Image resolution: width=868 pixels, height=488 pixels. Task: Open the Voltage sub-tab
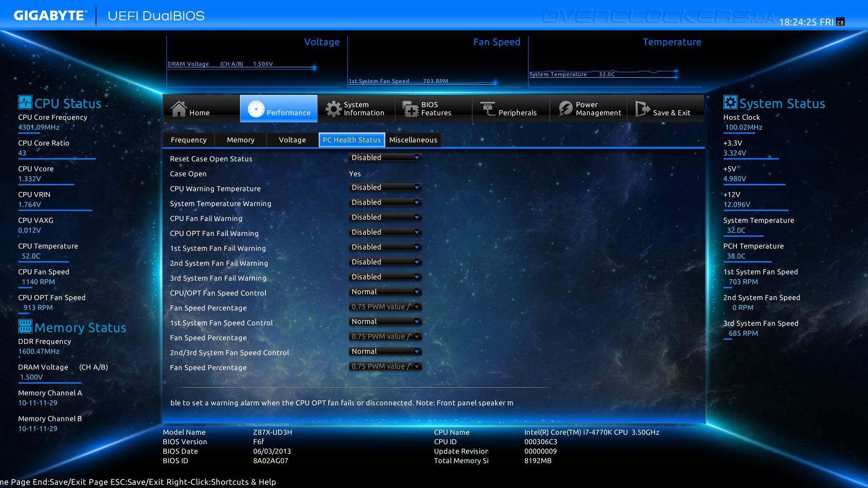point(292,140)
